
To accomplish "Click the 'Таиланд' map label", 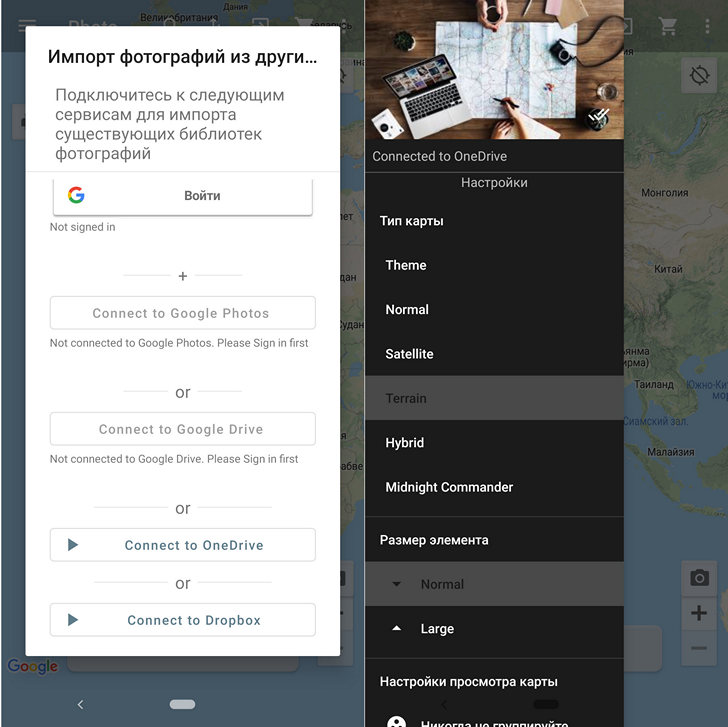I will (654, 384).
